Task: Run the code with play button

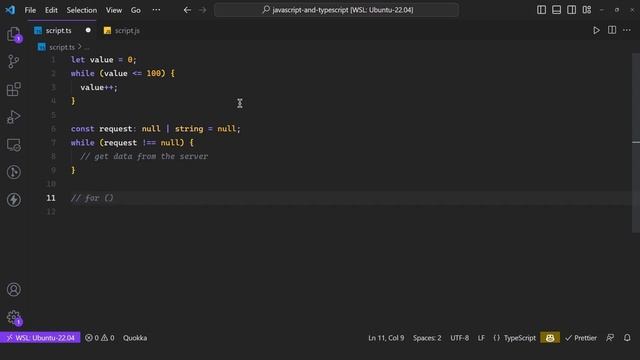Action: pos(596,30)
